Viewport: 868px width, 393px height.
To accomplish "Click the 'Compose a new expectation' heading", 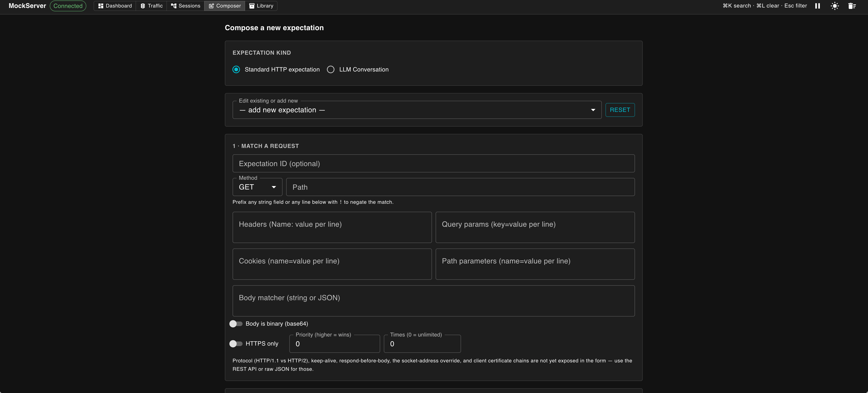I will pyautogui.click(x=274, y=28).
